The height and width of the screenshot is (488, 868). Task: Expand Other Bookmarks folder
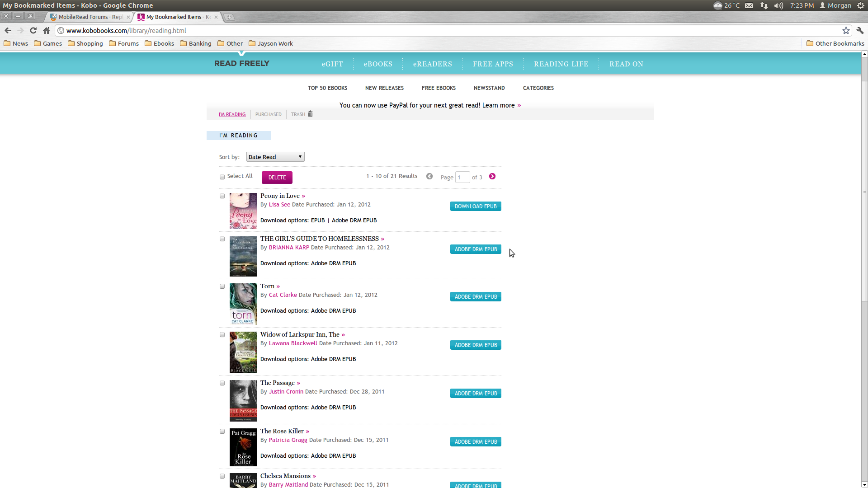[x=835, y=44]
